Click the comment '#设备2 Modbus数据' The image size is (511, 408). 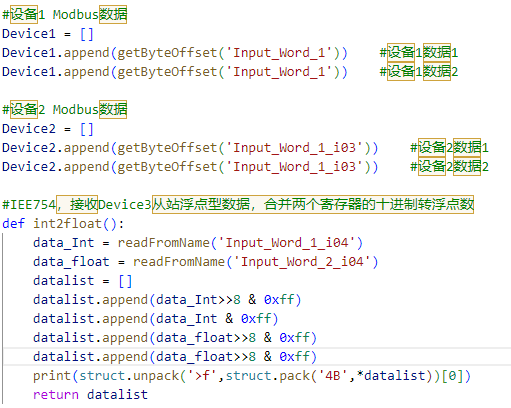pyautogui.click(x=64, y=110)
